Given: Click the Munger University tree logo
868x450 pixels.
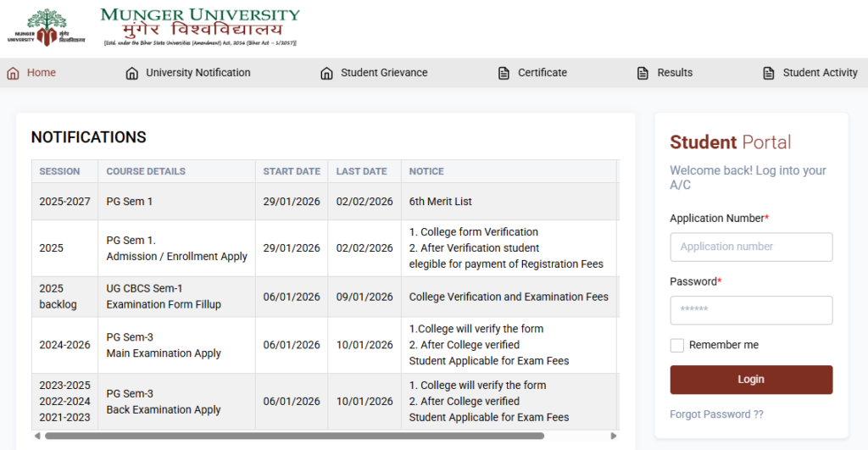Looking at the screenshot, I should pyautogui.click(x=47, y=28).
